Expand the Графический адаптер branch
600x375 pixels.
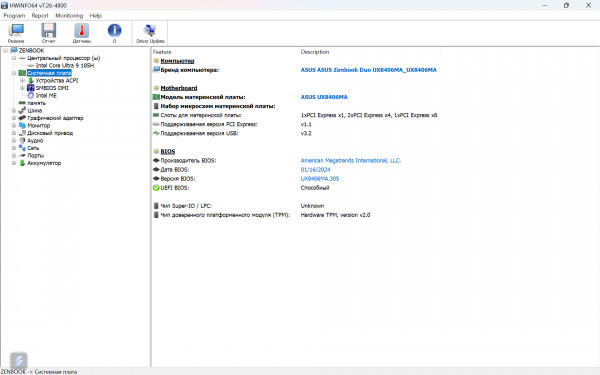point(14,118)
